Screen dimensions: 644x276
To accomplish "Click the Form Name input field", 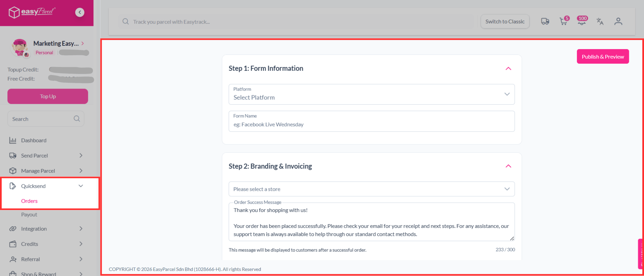I will tap(371, 124).
